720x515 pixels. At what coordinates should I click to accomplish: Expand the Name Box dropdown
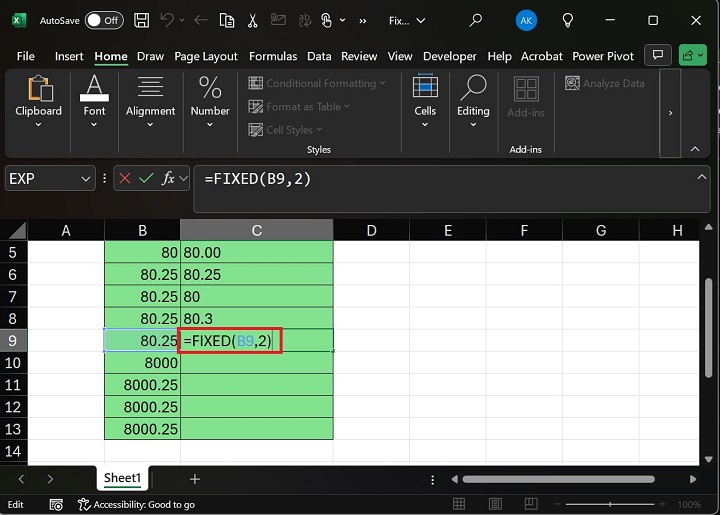click(84, 179)
